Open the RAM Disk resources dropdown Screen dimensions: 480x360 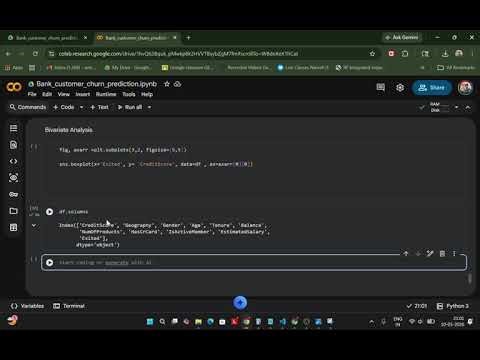[456, 107]
